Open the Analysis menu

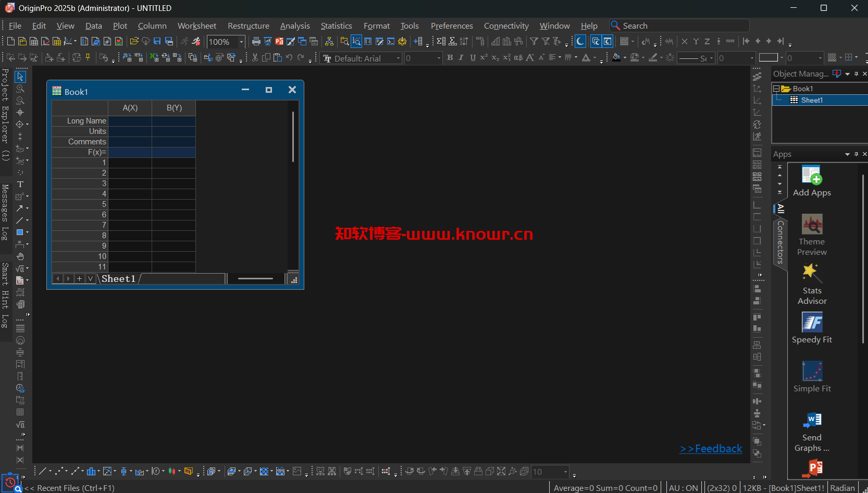(x=295, y=26)
